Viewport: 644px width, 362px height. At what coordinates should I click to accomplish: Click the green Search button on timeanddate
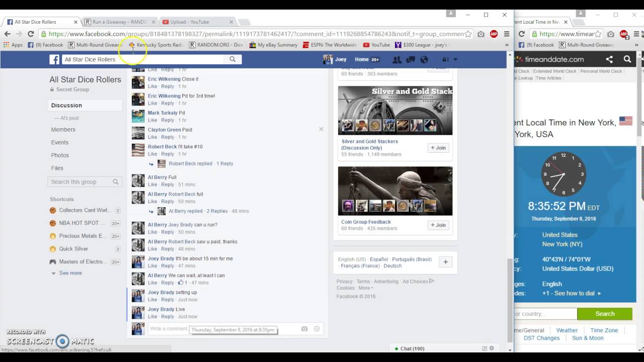tap(605, 314)
